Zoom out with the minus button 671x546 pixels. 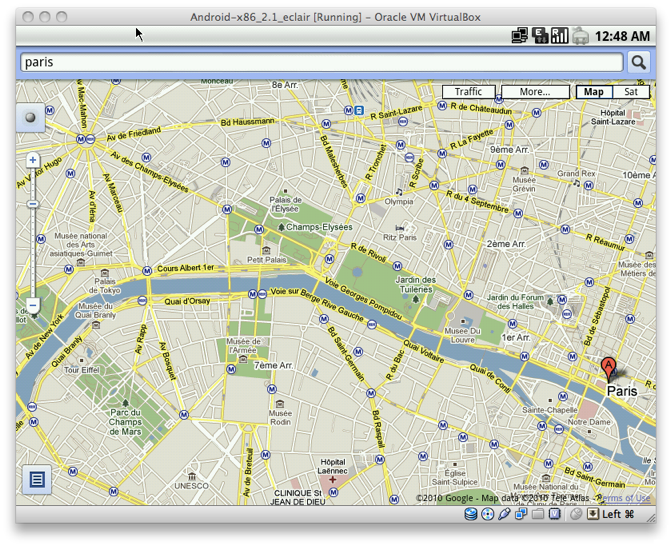coord(33,306)
